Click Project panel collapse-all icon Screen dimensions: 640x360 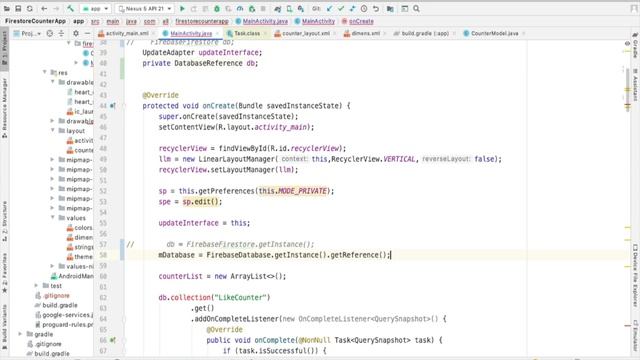point(61,33)
